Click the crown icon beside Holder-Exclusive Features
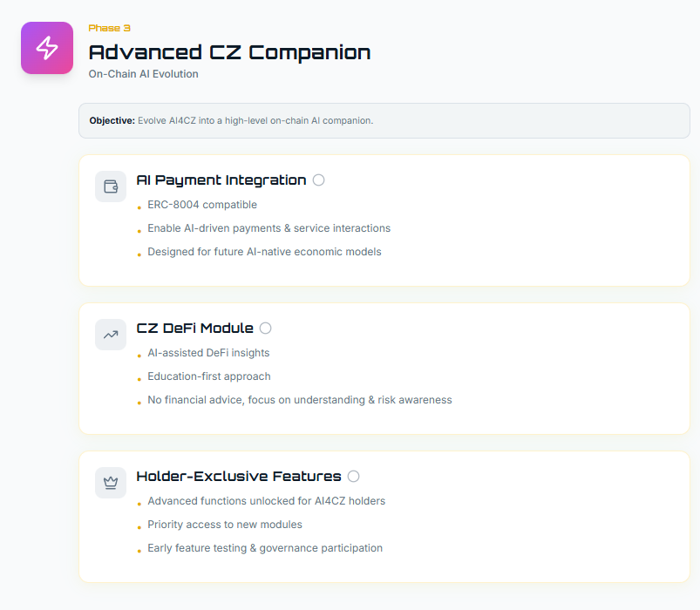 [x=111, y=483]
